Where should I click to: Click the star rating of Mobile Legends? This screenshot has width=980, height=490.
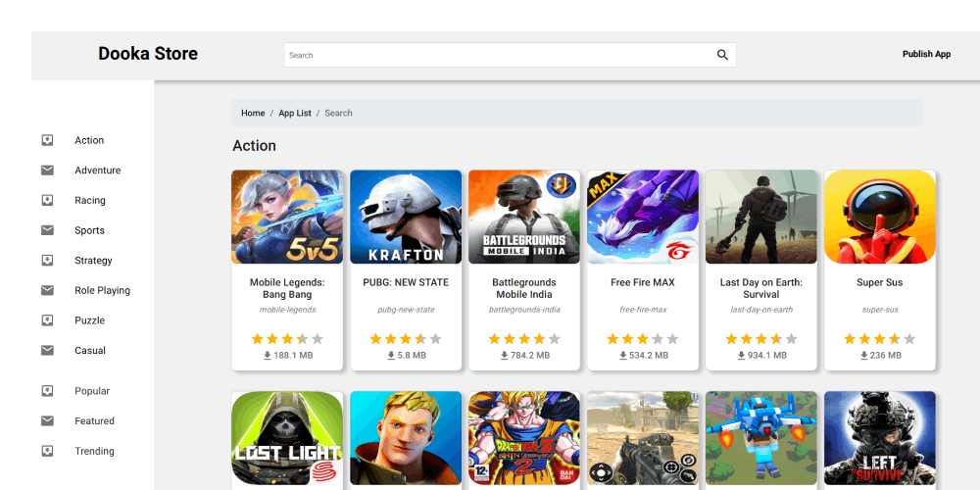coord(287,339)
